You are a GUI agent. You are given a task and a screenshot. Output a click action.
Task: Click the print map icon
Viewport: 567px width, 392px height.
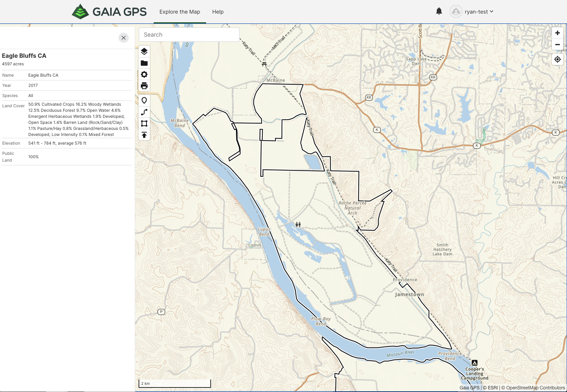(x=144, y=86)
